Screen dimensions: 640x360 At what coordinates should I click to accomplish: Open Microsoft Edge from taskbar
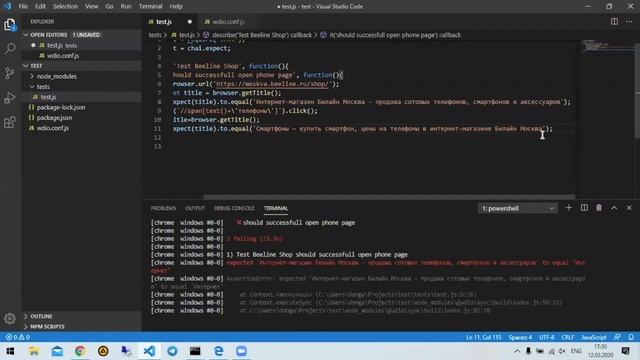(218, 351)
